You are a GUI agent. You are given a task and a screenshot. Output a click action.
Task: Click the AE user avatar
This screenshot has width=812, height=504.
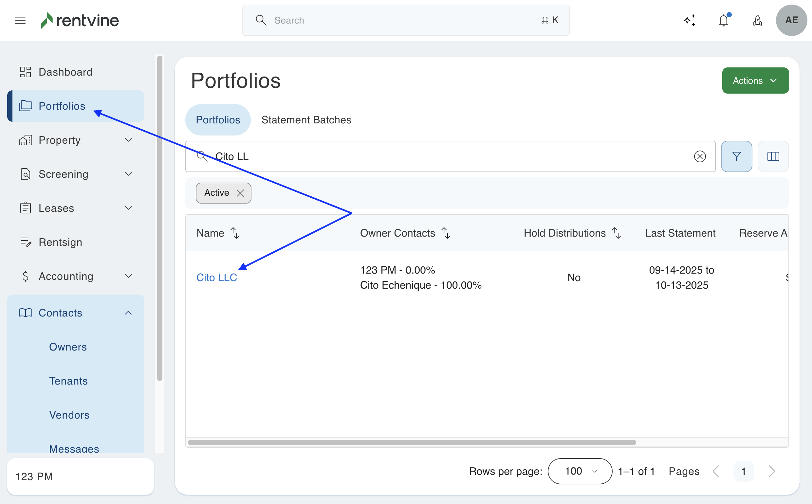click(x=791, y=20)
